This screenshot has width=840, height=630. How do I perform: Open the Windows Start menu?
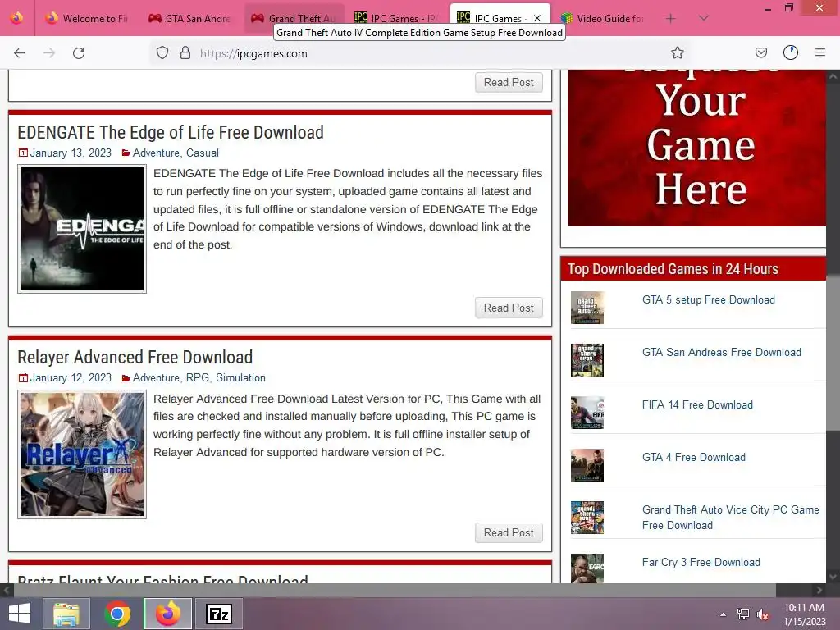point(20,614)
